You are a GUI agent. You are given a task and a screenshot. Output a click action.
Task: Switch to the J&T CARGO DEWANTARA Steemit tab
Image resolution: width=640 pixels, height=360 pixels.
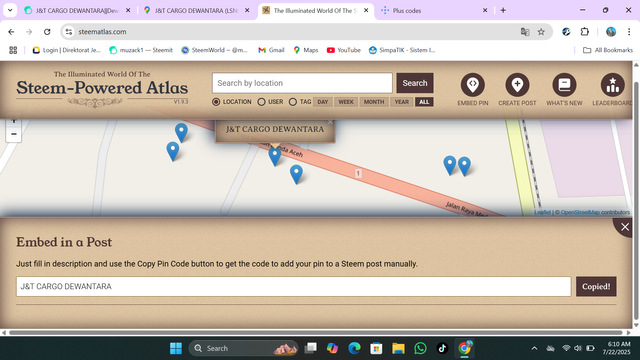coord(77,11)
